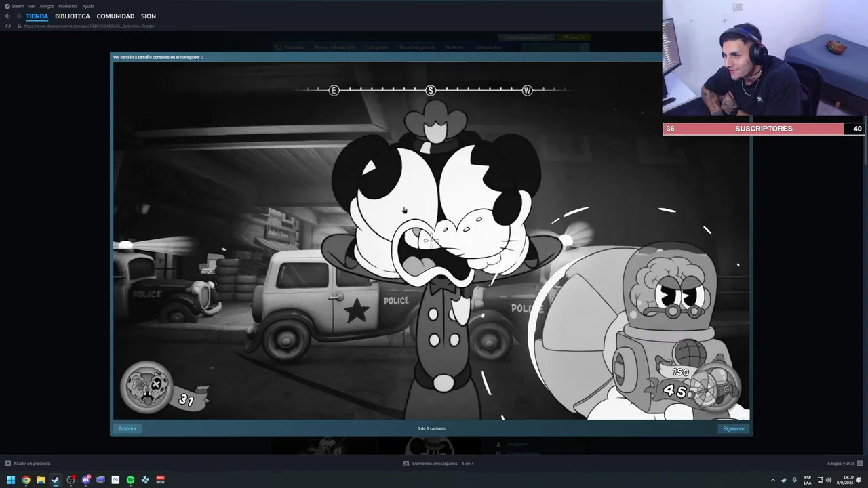Viewport: 868px width, 488px height.
Task: Open the Ver menu
Action: pos(31,6)
